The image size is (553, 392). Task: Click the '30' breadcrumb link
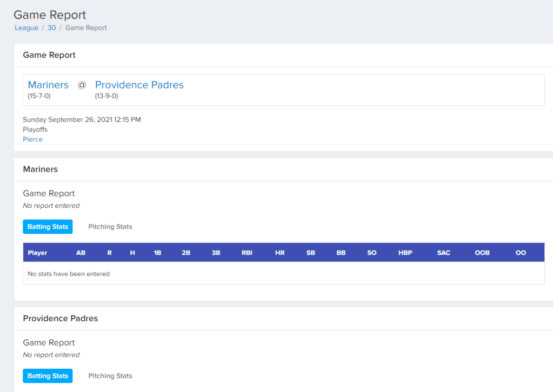pos(51,28)
